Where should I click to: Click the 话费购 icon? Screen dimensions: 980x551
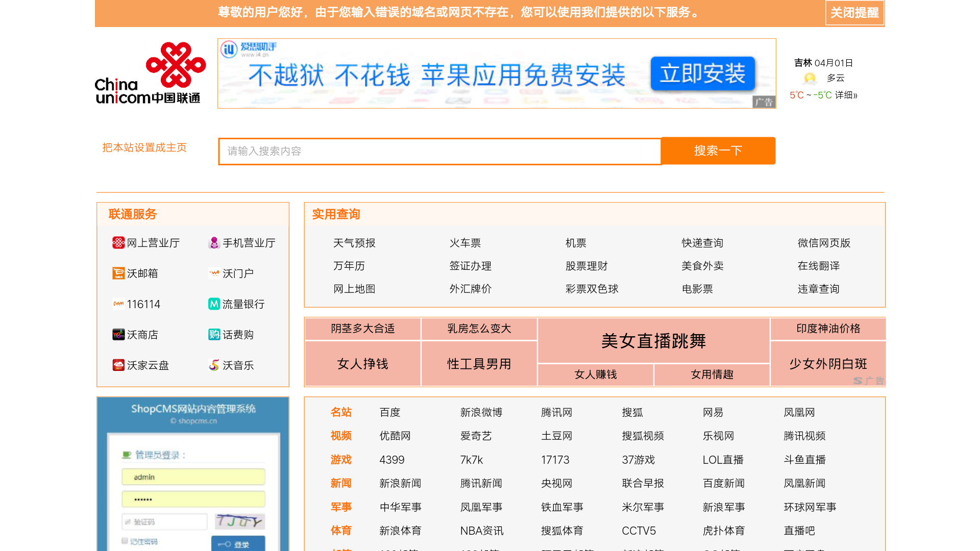(214, 335)
